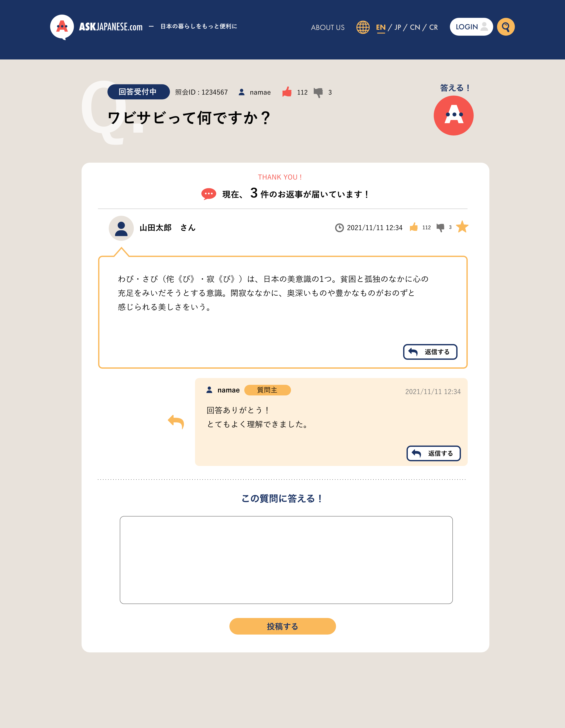The width and height of the screenshot is (565, 728).
Task: Click 山田太郎's avatar icon
Action: point(121,228)
